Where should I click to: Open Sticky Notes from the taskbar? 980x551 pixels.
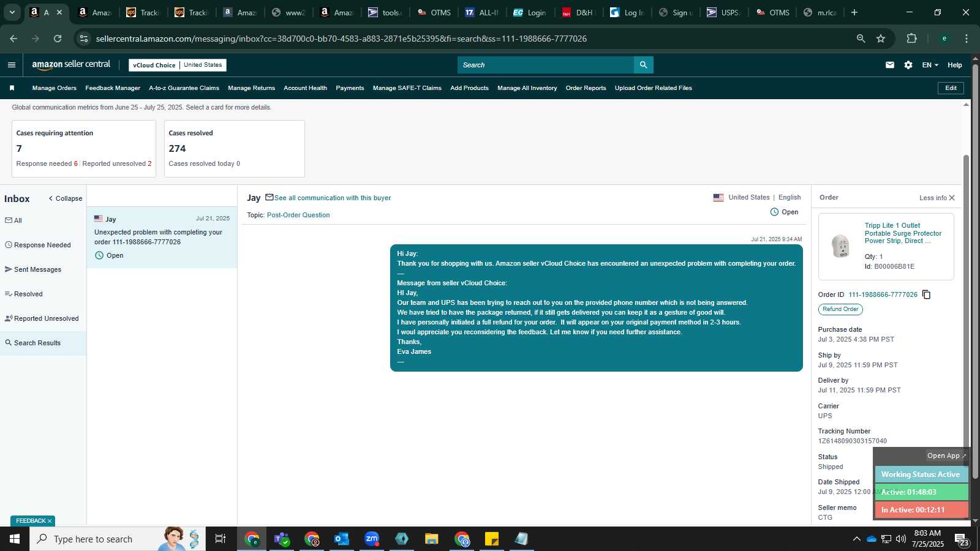click(x=492, y=539)
